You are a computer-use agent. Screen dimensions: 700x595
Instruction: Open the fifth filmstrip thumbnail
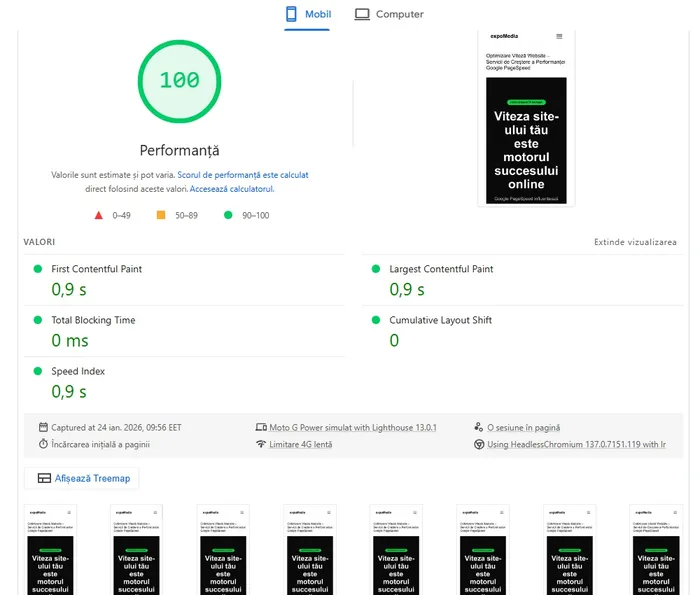click(396, 549)
